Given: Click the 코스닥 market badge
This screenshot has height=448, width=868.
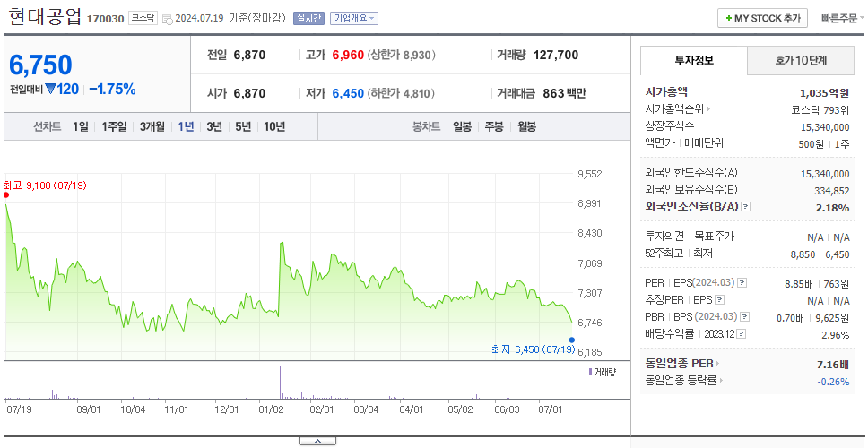Looking at the screenshot, I should (x=143, y=18).
